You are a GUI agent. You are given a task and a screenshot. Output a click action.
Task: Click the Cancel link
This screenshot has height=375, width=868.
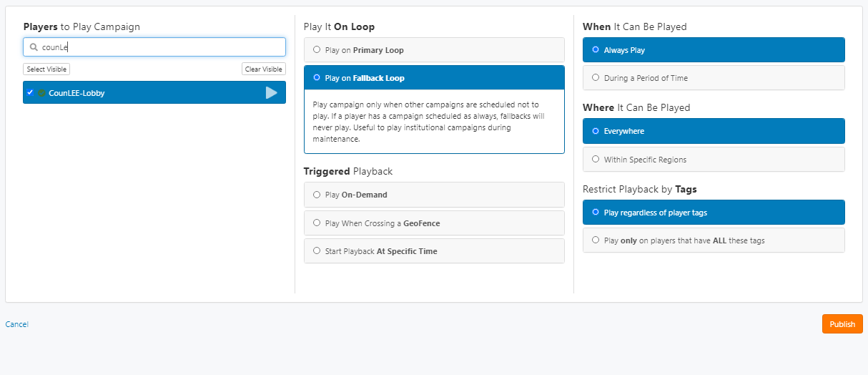(x=17, y=324)
